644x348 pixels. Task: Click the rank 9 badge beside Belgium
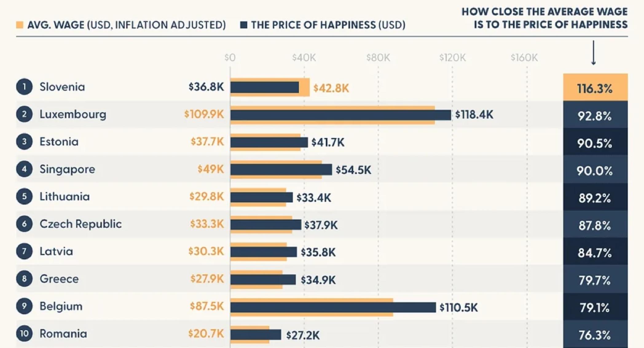pos(24,306)
